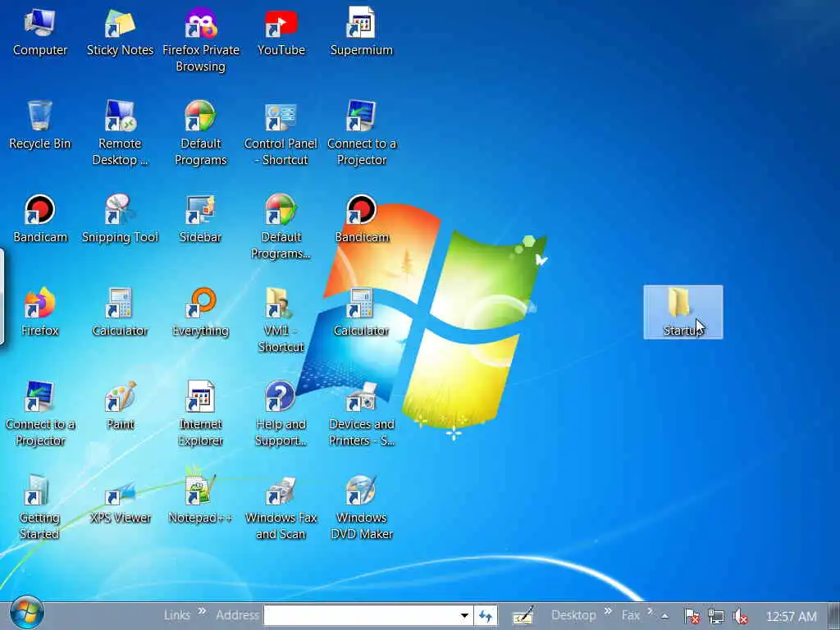Open the Action Center flag icon
The image size is (840, 630).
tap(692, 616)
